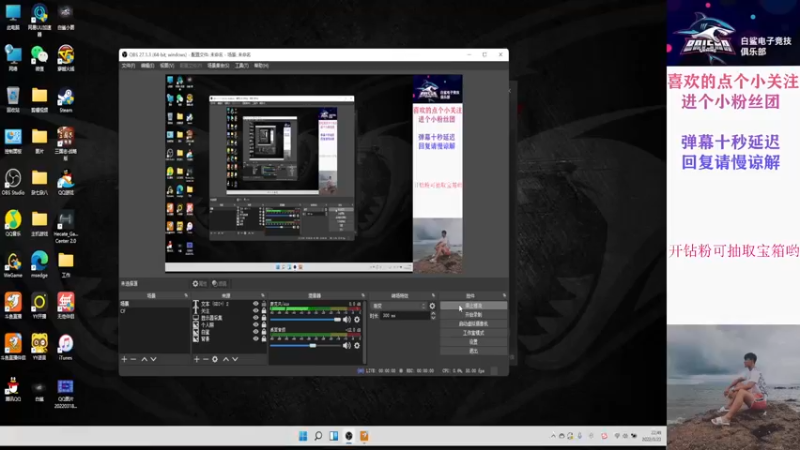Undock the 混音器 panel via header icon
Image resolution: width=800 pixels, height=450 pixels.
tap(363, 295)
